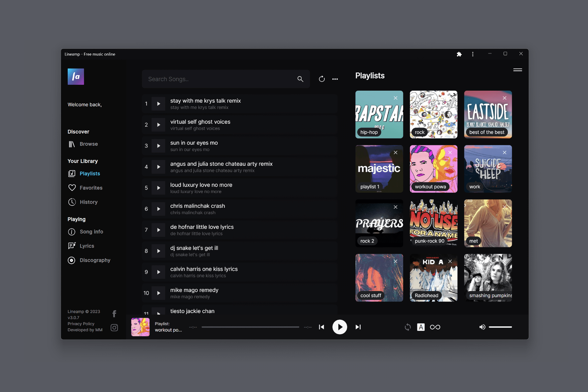Skip to previous track

point(322,327)
